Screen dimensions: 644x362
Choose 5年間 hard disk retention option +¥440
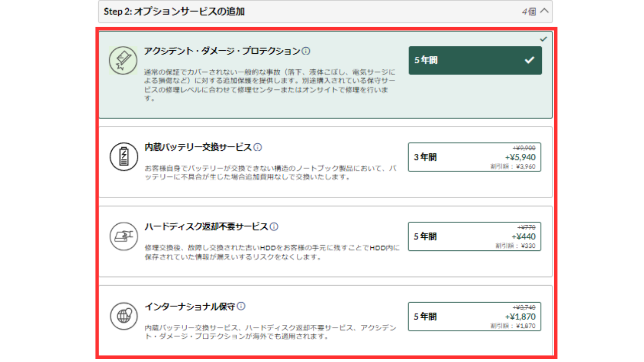[x=474, y=236]
